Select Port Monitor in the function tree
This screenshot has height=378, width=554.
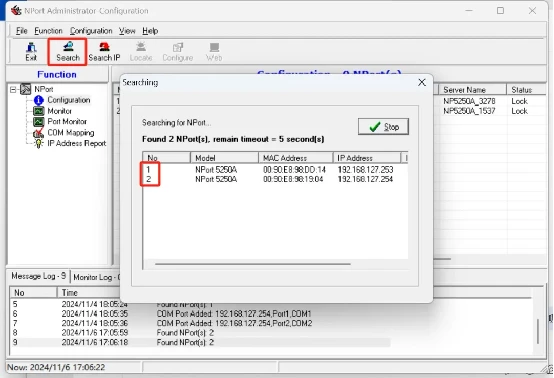[67, 122]
